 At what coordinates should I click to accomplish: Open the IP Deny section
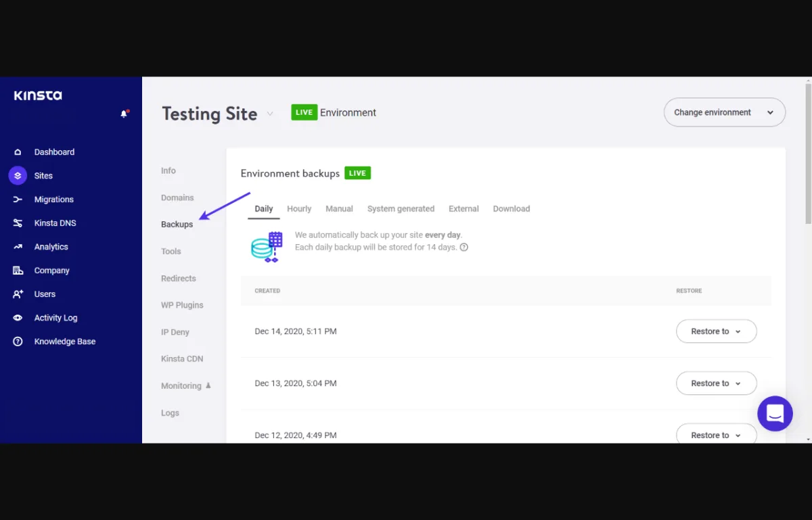pos(175,332)
